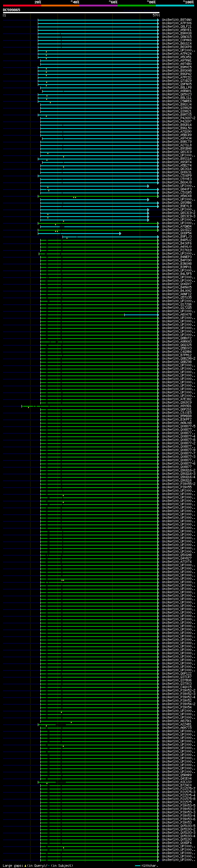Select UniRef100_A7PCD2 in the hit list
The width and height of the screenshot is (197, 868).
(177, 78)
